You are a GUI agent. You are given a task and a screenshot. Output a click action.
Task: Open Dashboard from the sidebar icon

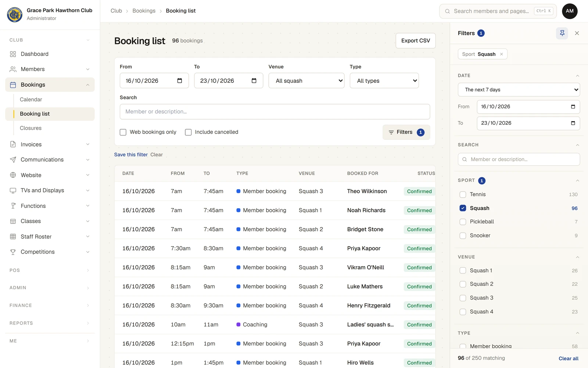tap(13, 54)
